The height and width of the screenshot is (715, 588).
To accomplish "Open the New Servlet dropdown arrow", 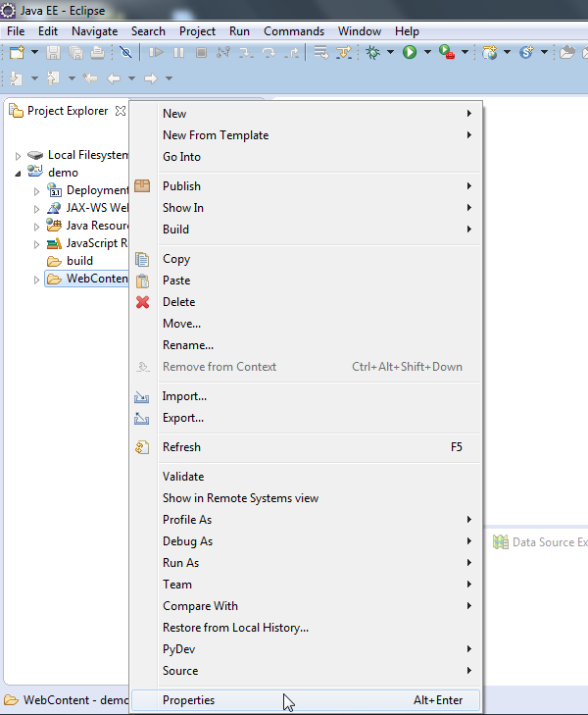I will click(544, 52).
